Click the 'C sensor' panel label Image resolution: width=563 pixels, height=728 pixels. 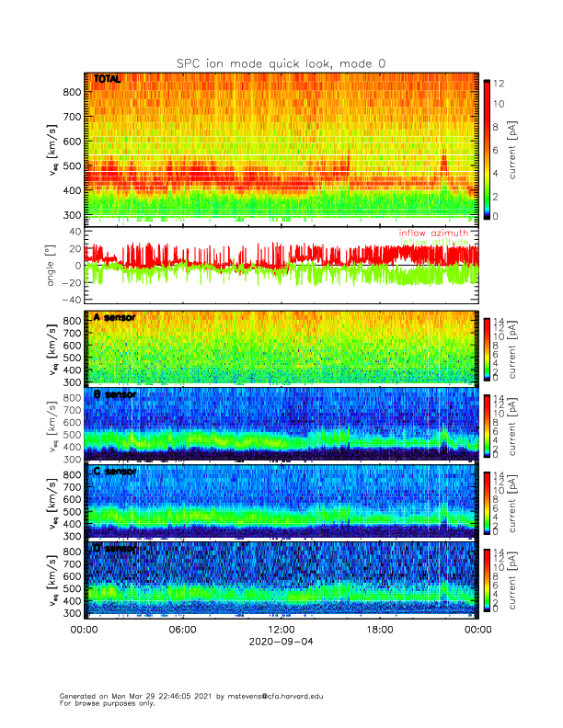click(114, 472)
